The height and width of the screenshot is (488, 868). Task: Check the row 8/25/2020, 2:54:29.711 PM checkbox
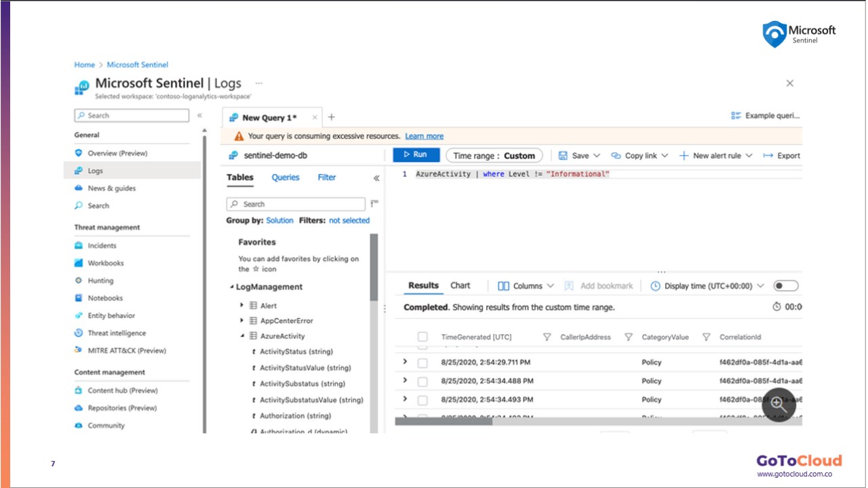pyautogui.click(x=422, y=363)
